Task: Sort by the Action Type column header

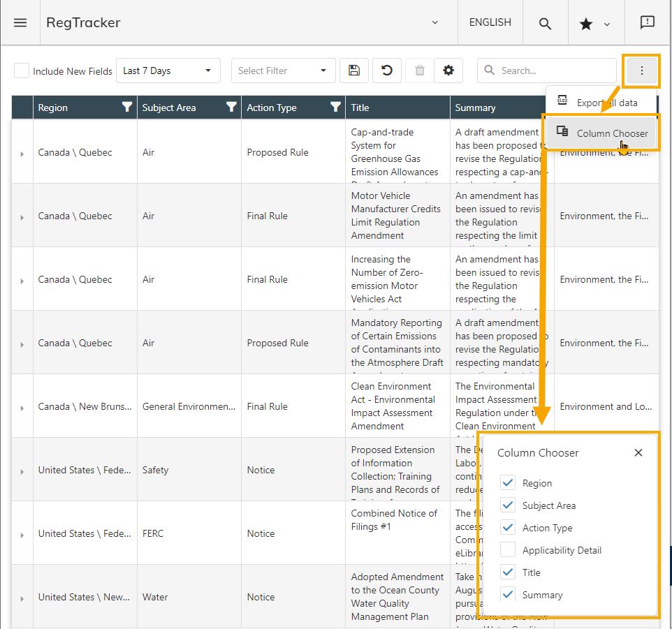Action: (x=272, y=108)
